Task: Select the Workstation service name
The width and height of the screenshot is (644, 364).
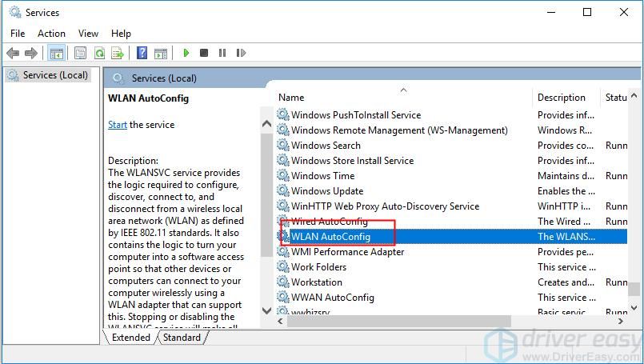Action: (x=317, y=282)
